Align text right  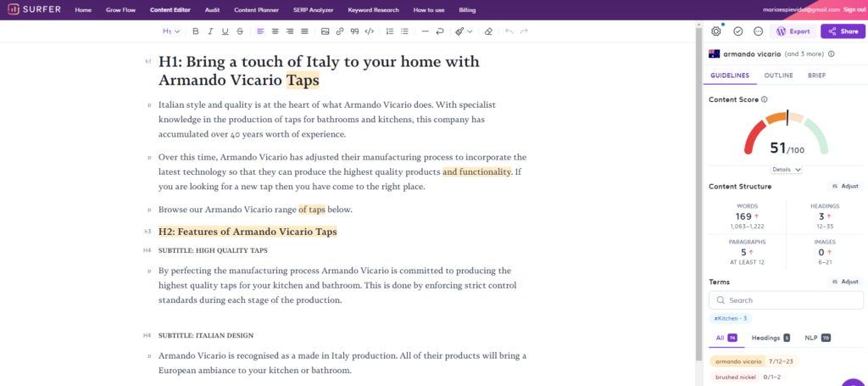[x=290, y=31]
